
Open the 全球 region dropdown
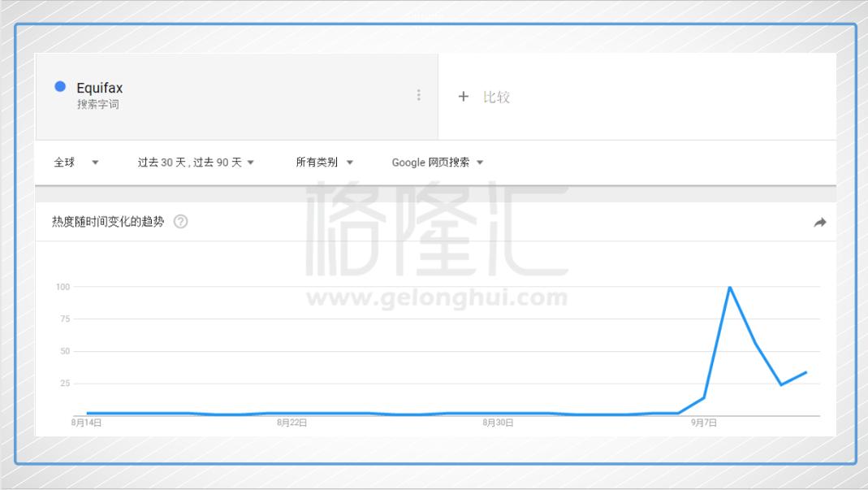76,163
